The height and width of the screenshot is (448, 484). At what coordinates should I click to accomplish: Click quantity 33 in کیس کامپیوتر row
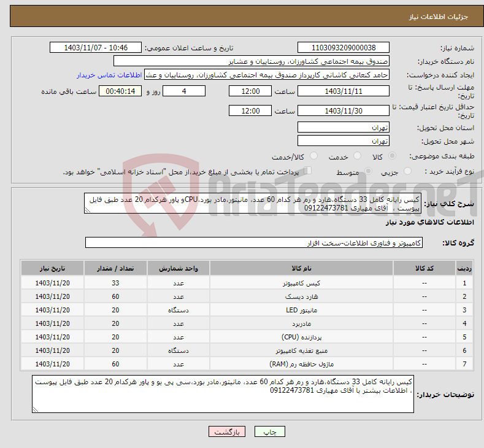pyautogui.click(x=115, y=283)
